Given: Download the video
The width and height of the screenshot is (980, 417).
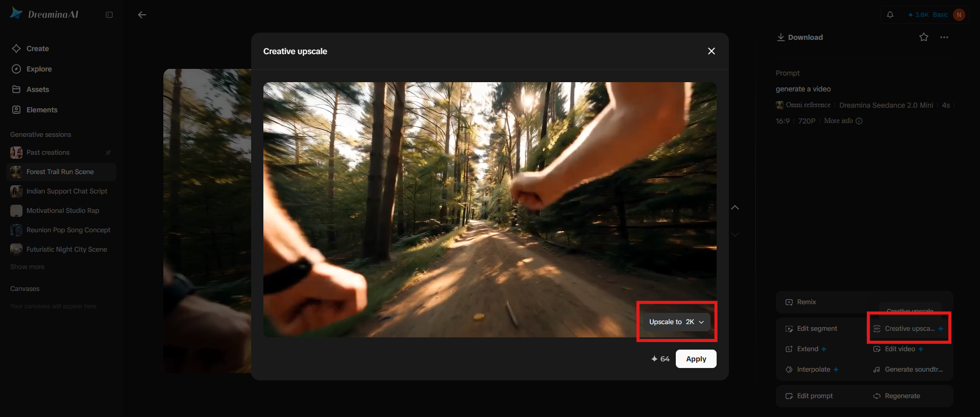Looking at the screenshot, I should point(800,37).
